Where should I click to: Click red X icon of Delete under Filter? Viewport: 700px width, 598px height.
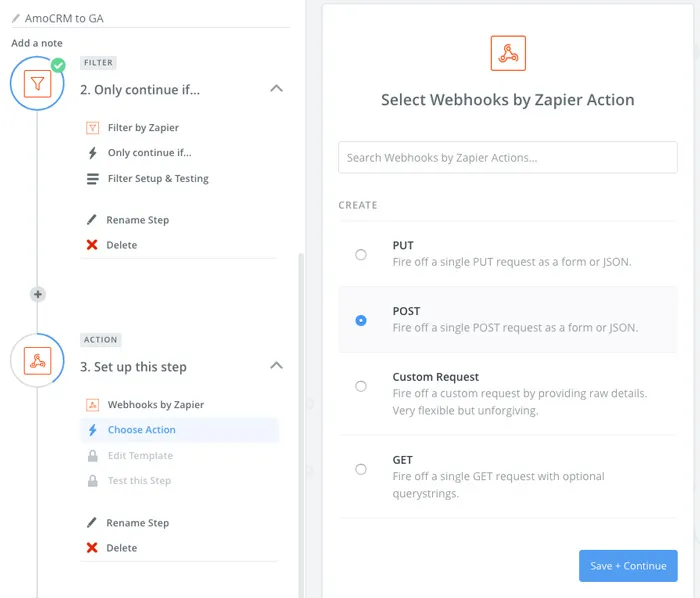92,245
